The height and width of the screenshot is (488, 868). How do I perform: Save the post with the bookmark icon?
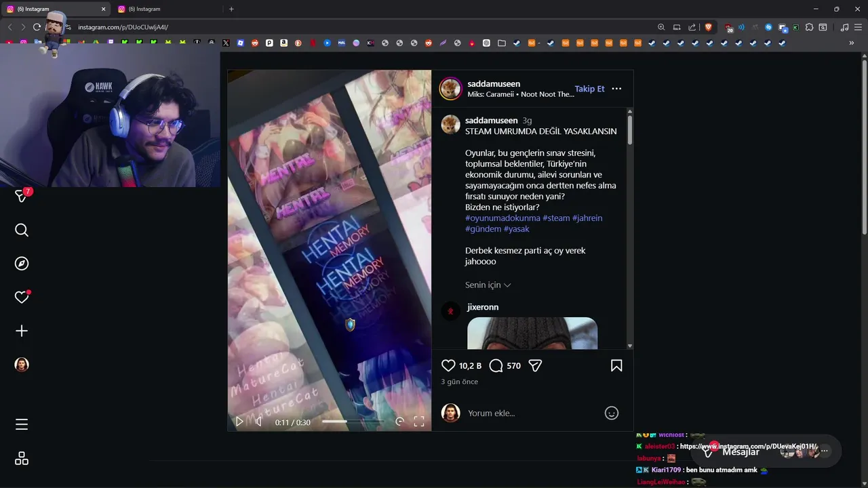(x=616, y=365)
